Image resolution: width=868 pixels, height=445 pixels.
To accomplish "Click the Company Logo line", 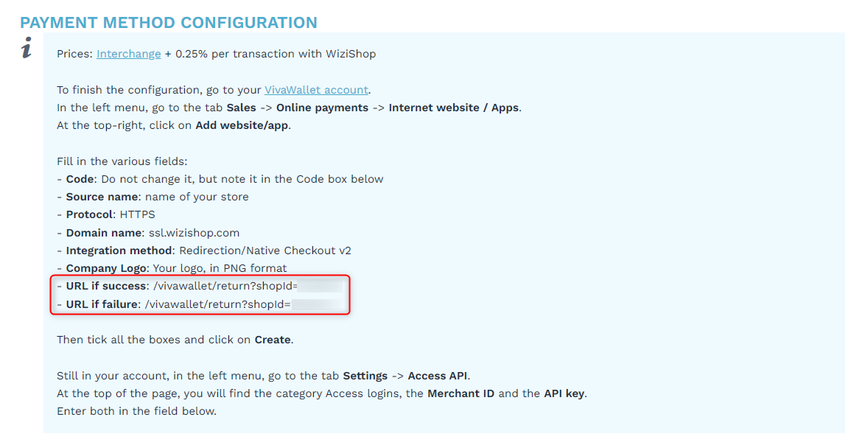I will (x=172, y=268).
